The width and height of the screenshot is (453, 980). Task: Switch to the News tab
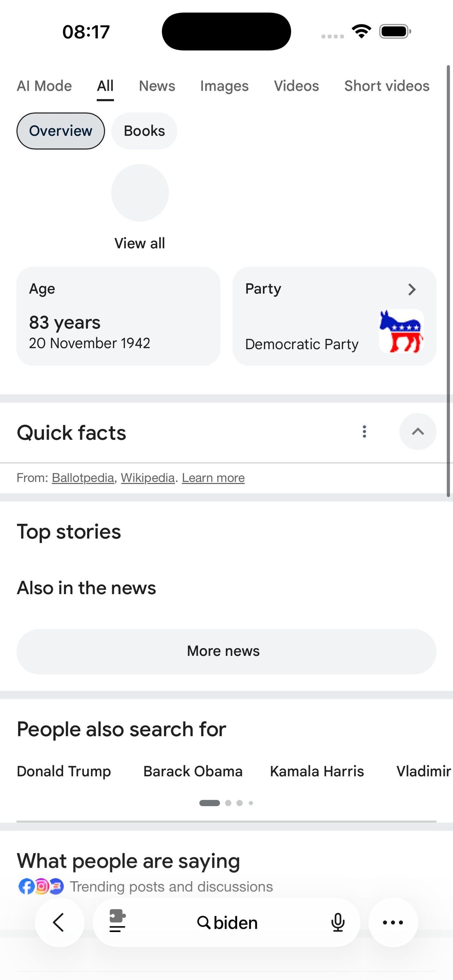pyautogui.click(x=157, y=86)
